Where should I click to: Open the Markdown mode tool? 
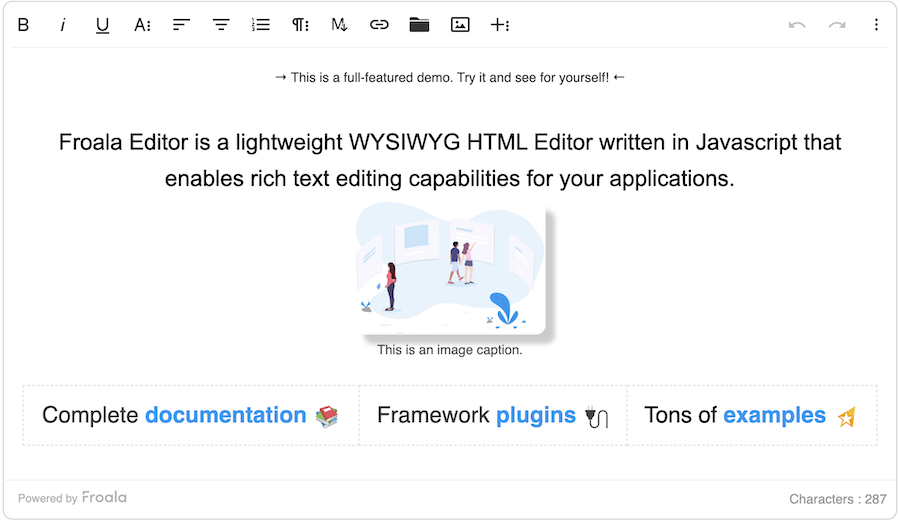(x=339, y=25)
